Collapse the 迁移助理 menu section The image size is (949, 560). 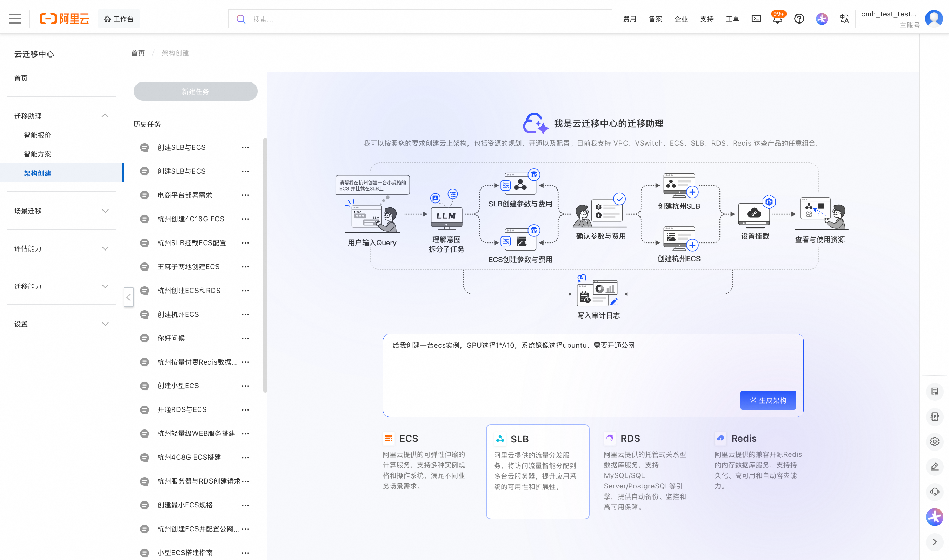pyautogui.click(x=105, y=116)
